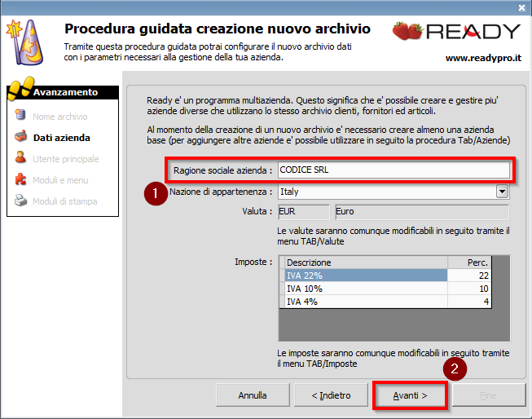
Task: Close the wizard dialog window
Action: tap(521, 7)
